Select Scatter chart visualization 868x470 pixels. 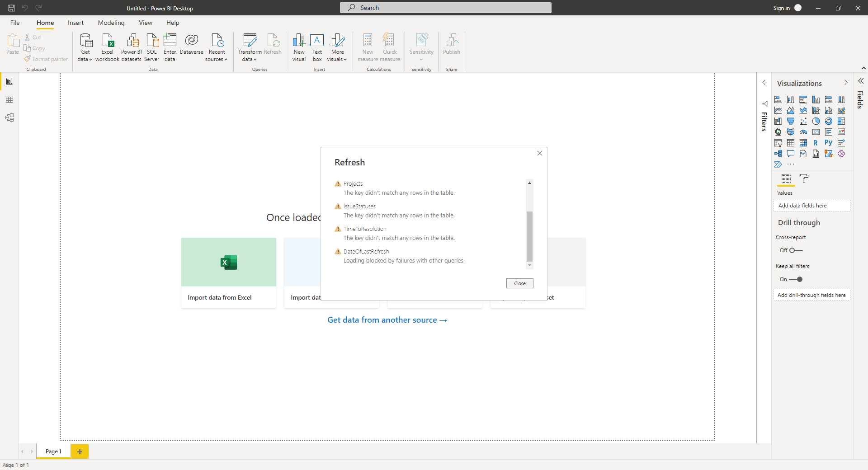point(803,121)
